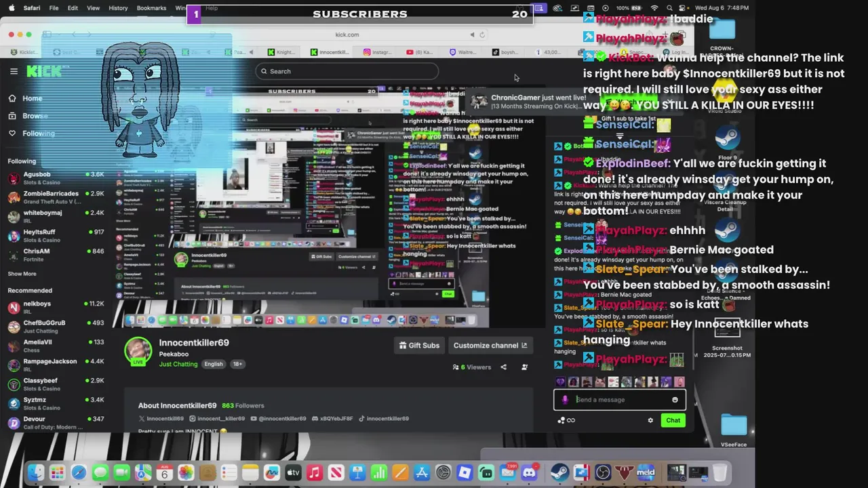Image resolution: width=868 pixels, height=488 pixels.
Task: Open History menu in menu bar
Action: pyautogui.click(x=118, y=8)
